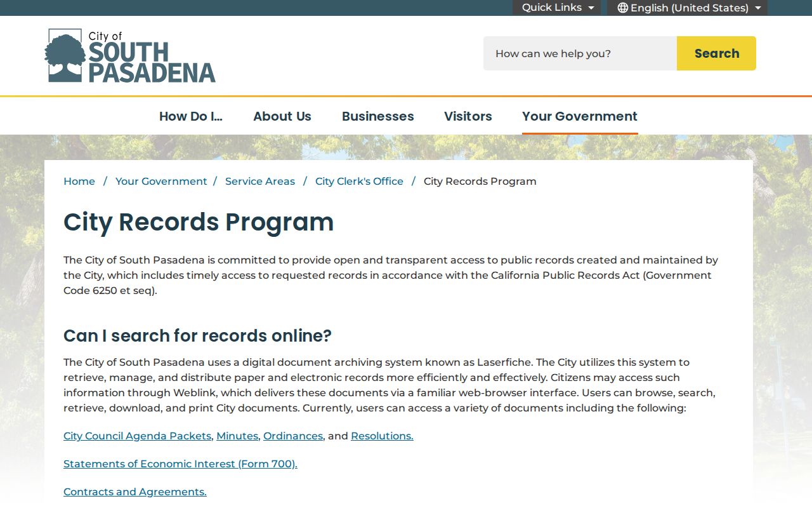The height and width of the screenshot is (508, 812).
Task: Open Statements of Economic Interest (Form 700)
Action: point(180,464)
